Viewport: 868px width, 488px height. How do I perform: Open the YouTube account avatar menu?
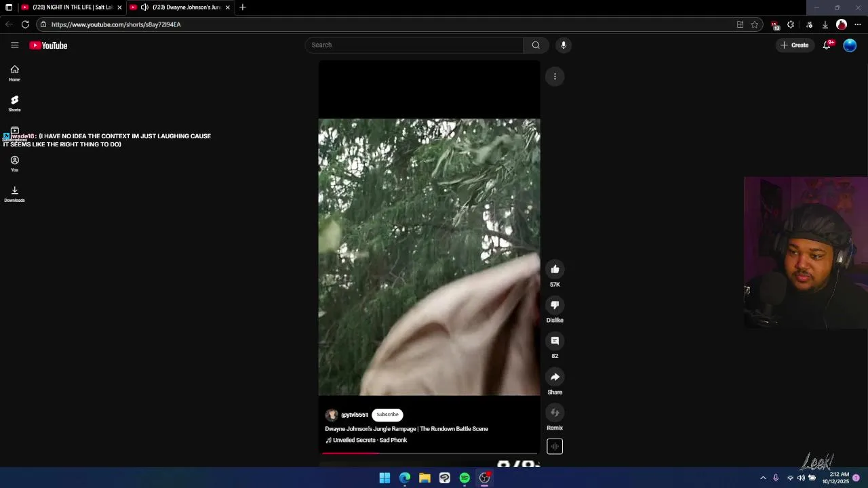point(850,45)
